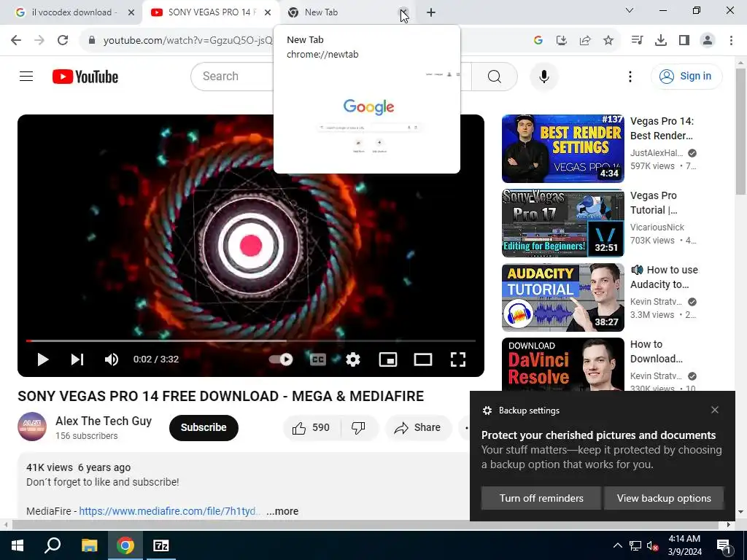Open Alex The Tech Guy channel name

click(104, 421)
